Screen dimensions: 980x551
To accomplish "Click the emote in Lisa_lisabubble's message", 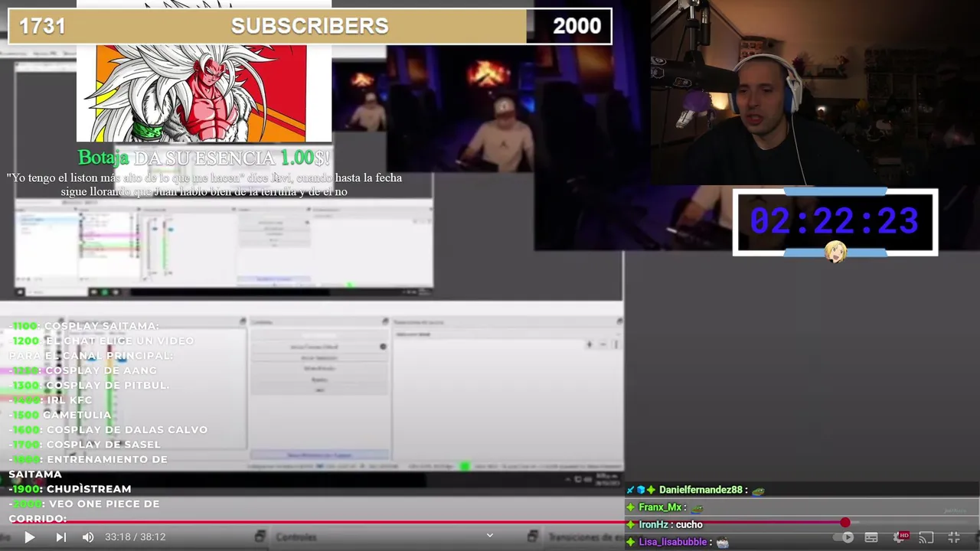I will coord(722,543).
